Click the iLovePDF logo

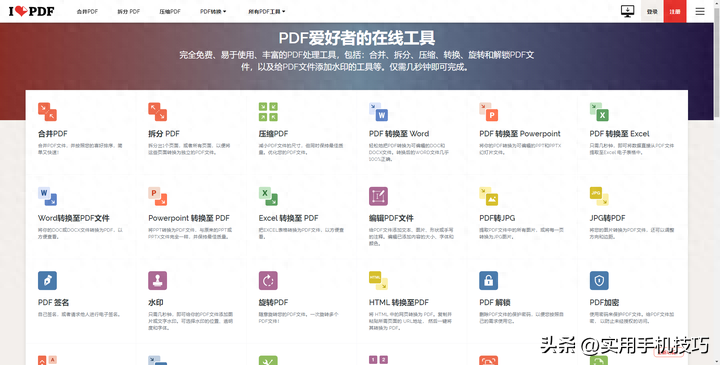[x=31, y=11]
